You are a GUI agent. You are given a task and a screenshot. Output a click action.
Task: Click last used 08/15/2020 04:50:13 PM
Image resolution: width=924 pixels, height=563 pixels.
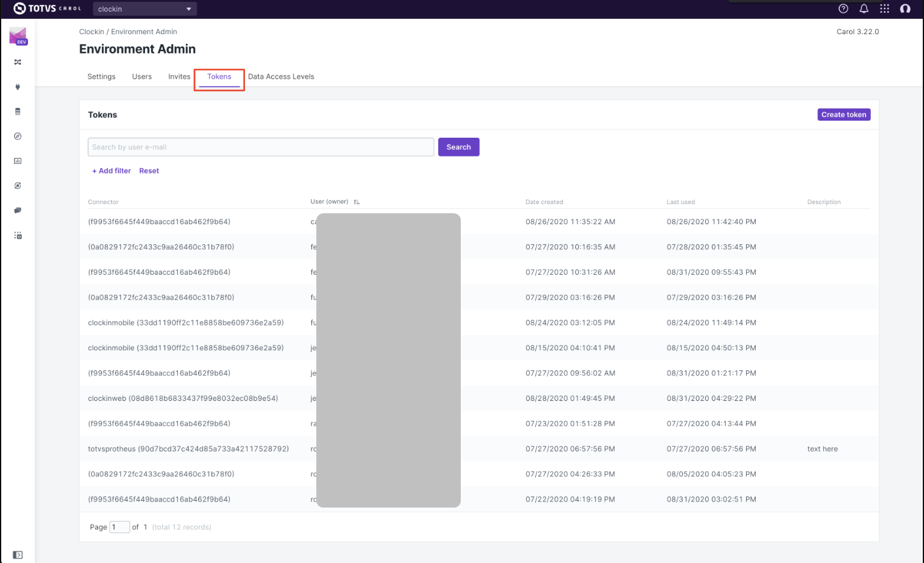[x=711, y=348]
